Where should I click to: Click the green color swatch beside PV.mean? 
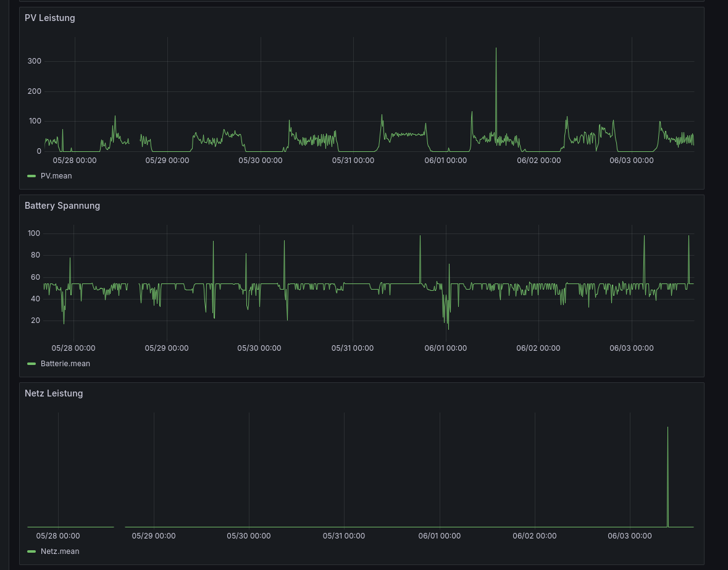(x=31, y=176)
